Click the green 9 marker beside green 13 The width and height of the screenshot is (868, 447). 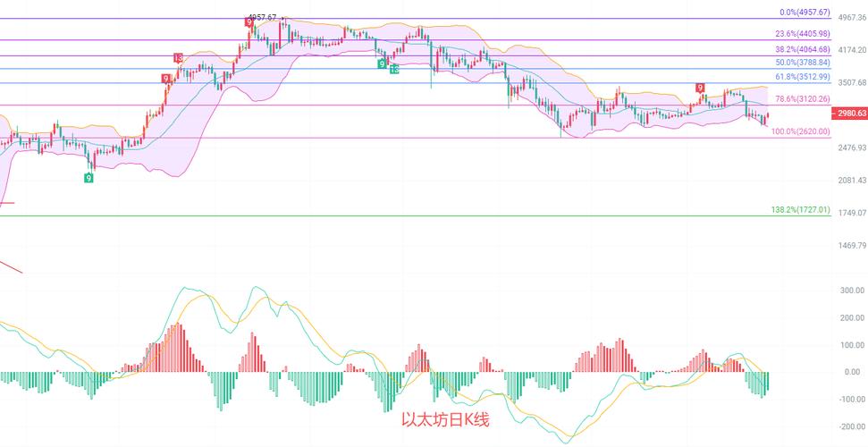coord(382,64)
